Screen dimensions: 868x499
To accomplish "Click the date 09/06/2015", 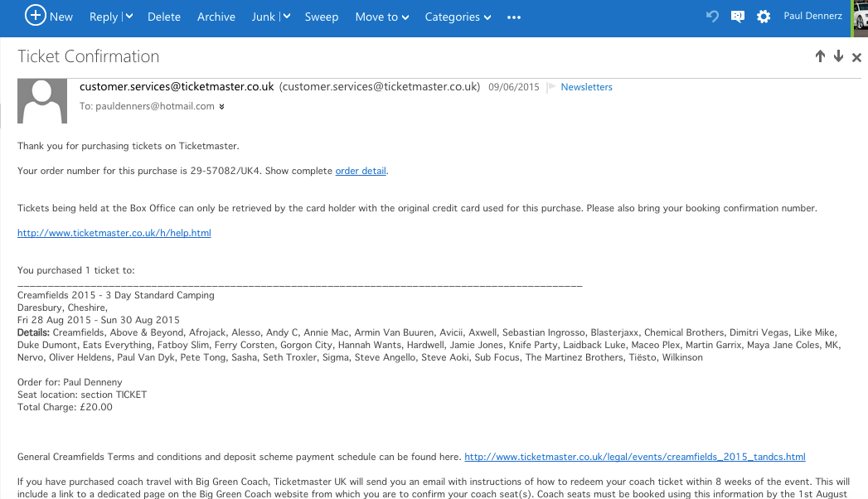I will coord(514,87).
